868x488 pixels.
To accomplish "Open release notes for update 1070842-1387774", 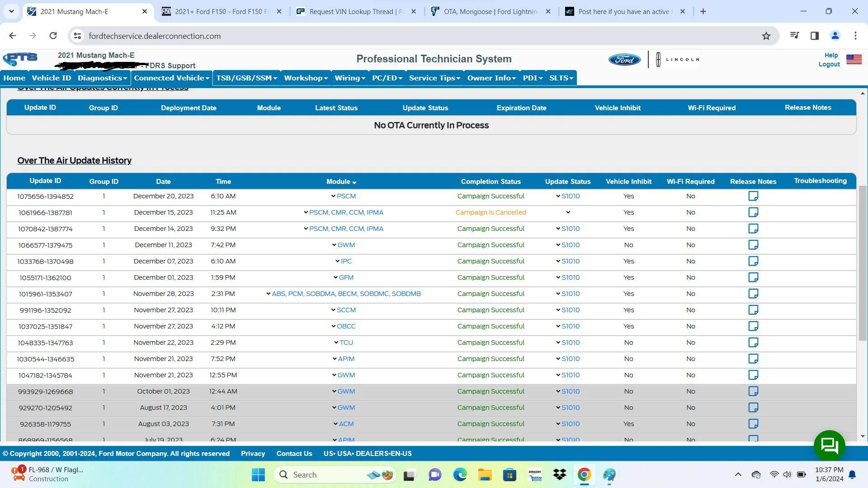I will point(753,229).
